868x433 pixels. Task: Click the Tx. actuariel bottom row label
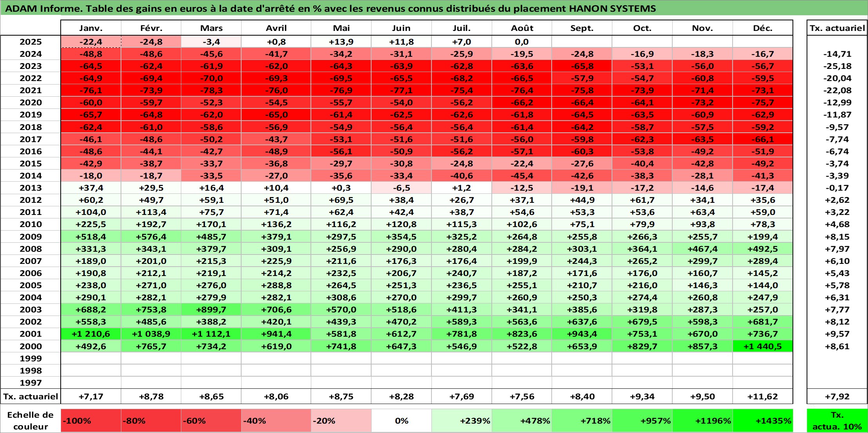coord(31,397)
